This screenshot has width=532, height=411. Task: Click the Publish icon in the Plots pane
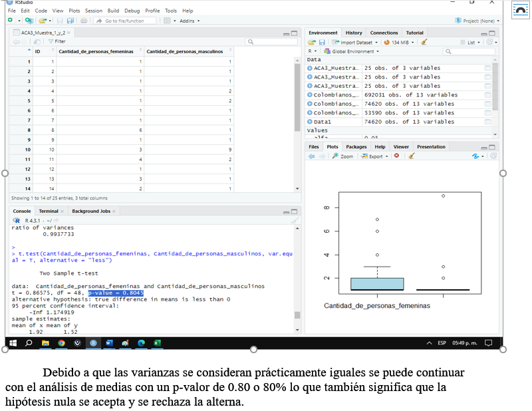(x=475, y=156)
